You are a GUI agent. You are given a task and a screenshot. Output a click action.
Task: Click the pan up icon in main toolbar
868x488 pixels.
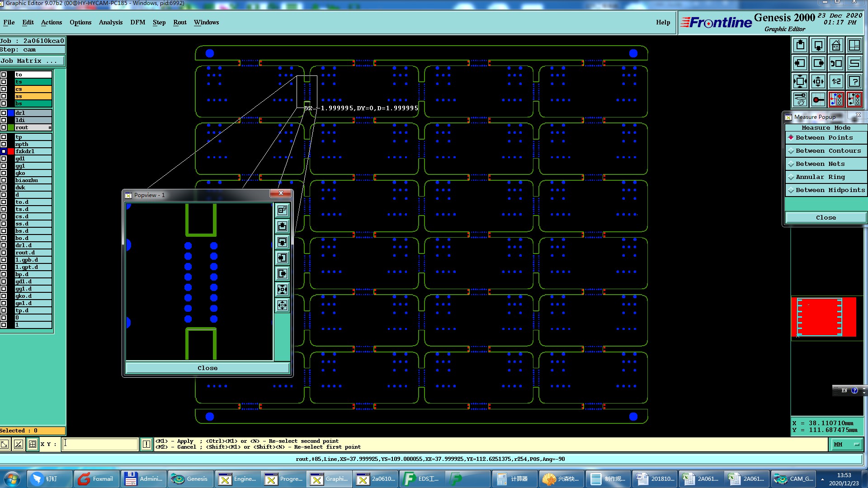[x=800, y=45]
